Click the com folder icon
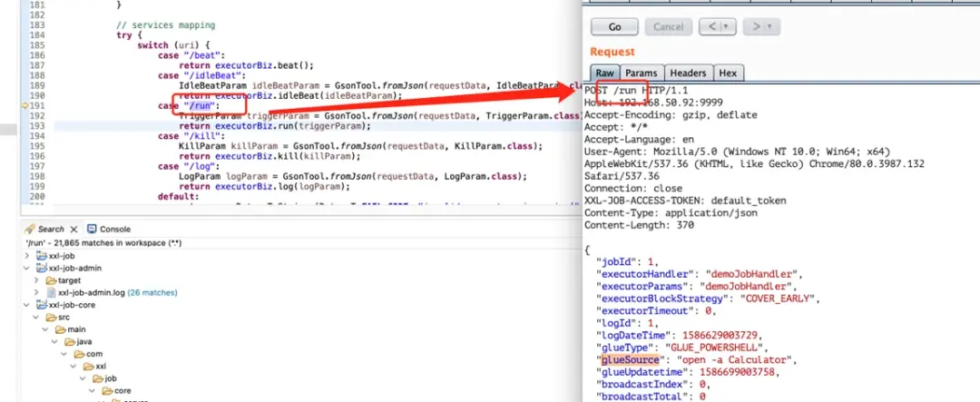980x402 pixels. pos(79,354)
